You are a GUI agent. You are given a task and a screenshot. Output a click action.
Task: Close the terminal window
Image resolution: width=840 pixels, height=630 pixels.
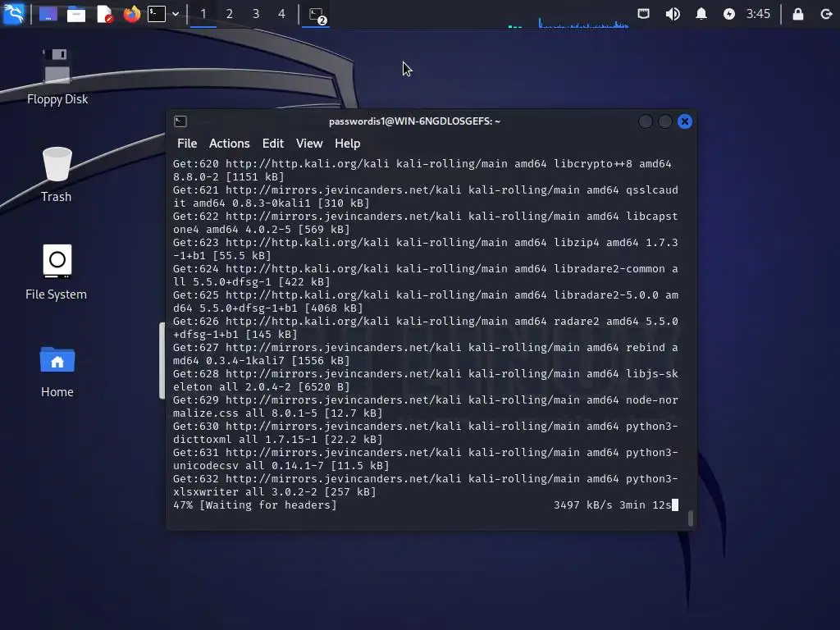[x=685, y=121]
